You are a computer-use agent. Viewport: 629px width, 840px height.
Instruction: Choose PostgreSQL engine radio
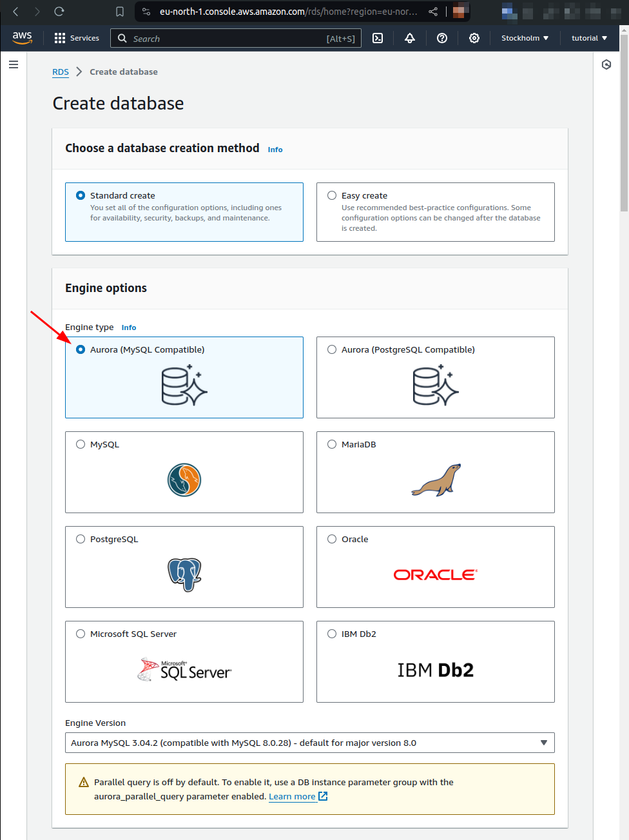click(x=81, y=539)
